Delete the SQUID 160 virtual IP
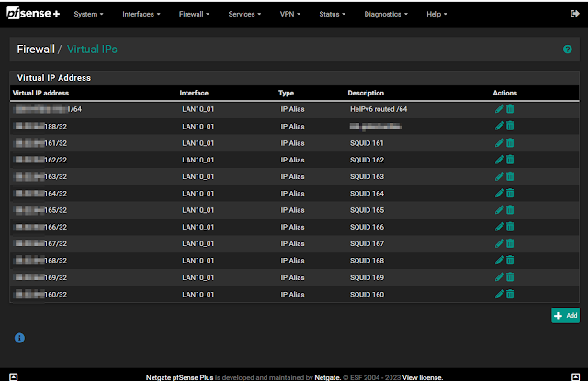588x381 pixels. tap(510, 294)
